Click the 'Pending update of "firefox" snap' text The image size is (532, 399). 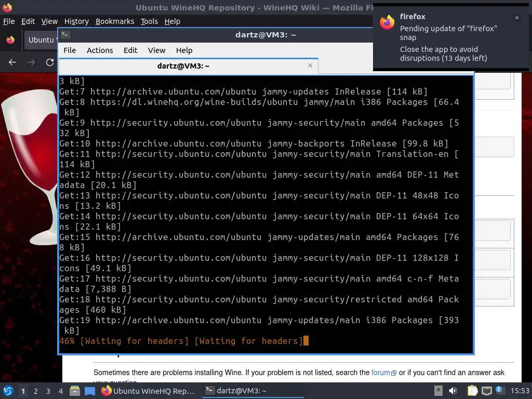coord(448,33)
